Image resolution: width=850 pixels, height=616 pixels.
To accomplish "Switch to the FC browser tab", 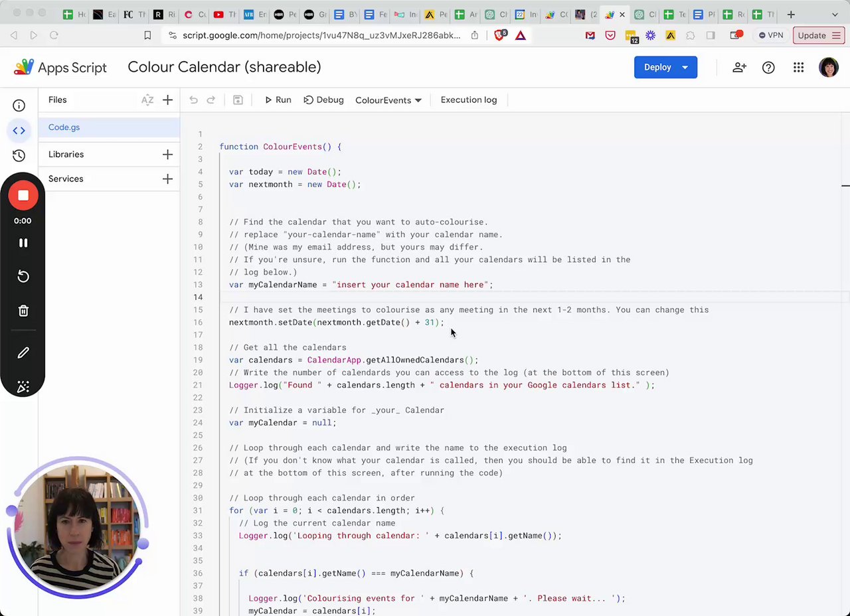I will coord(135,14).
